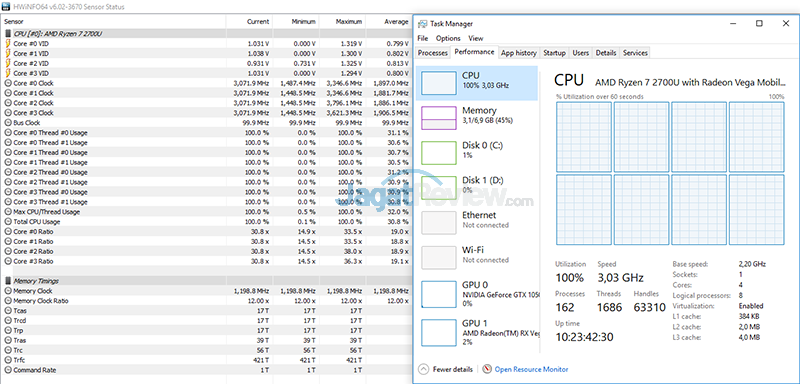
Task: Click the Tcas sensor icon
Action: [x=8, y=311]
